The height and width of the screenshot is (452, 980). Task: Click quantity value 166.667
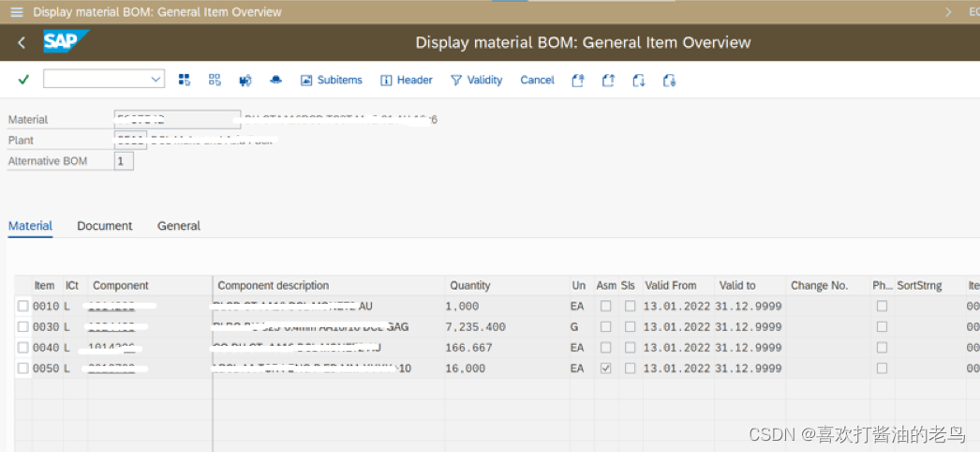pyautogui.click(x=468, y=348)
